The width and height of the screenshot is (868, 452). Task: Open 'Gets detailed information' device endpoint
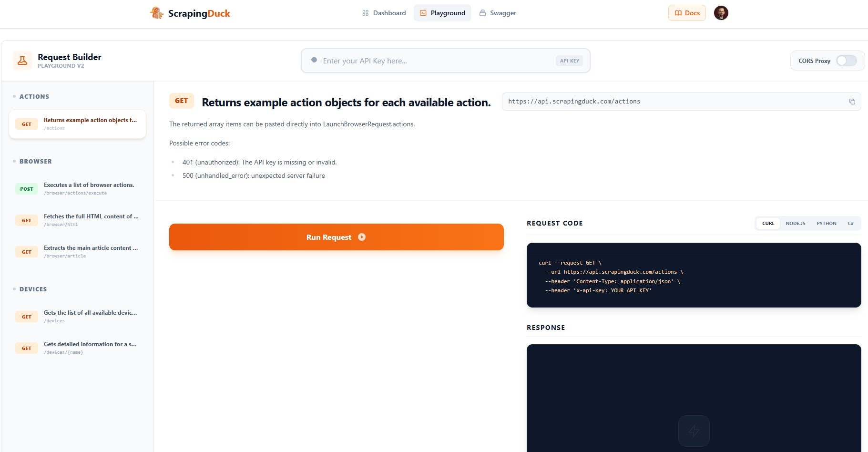[x=77, y=348]
